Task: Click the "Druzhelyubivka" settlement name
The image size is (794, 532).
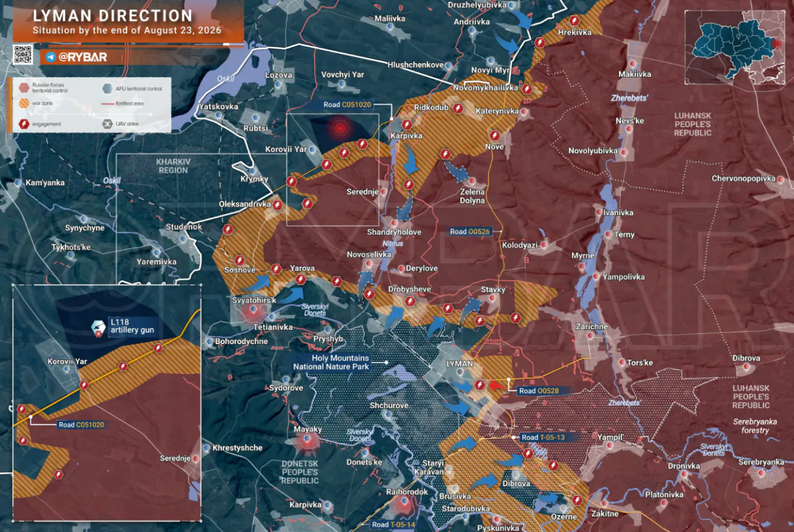Action: (x=478, y=5)
